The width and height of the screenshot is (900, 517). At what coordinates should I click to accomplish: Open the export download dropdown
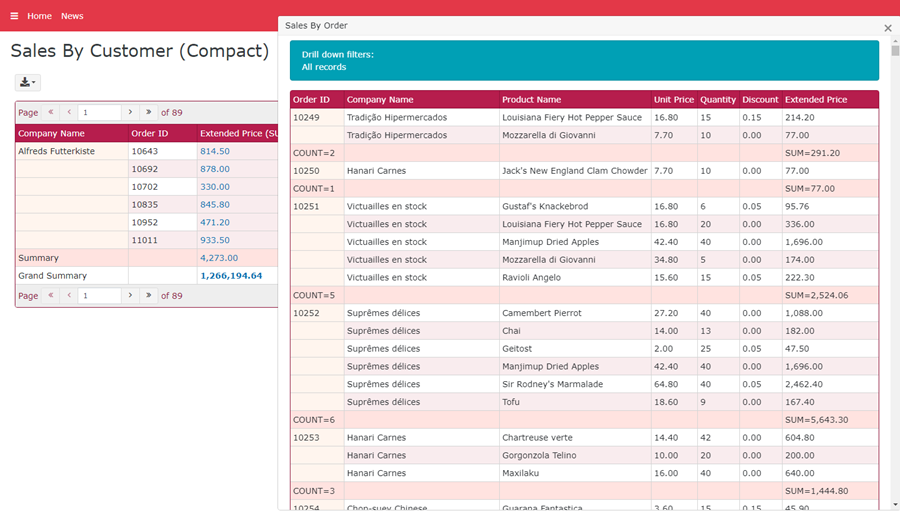[x=27, y=83]
